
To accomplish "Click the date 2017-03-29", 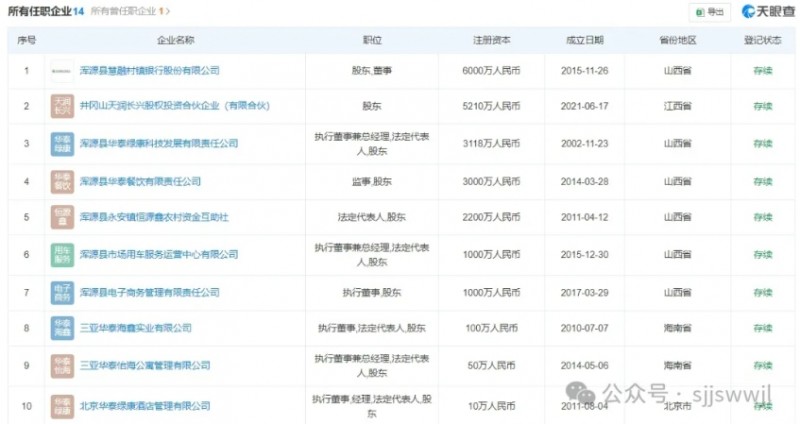I will [585, 292].
